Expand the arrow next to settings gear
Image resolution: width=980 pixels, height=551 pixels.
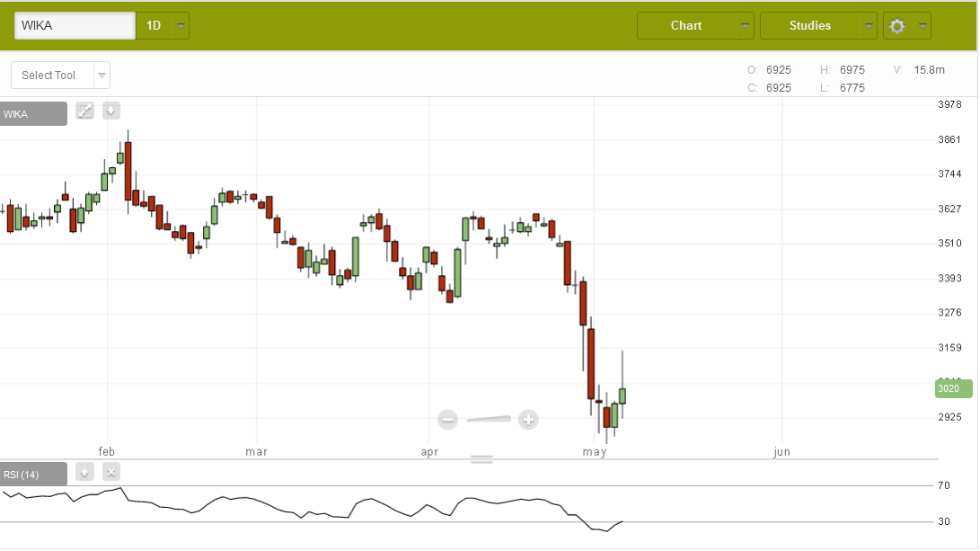(x=923, y=26)
